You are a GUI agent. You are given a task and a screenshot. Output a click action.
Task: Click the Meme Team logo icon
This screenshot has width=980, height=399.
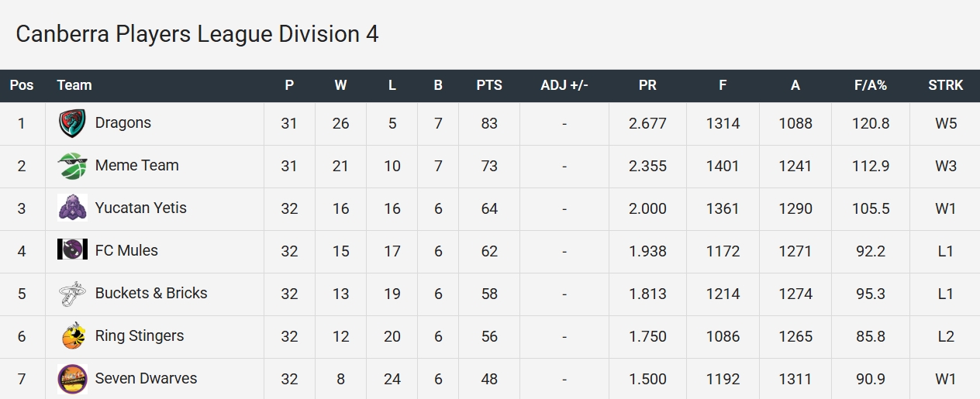click(x=72, y=166)
